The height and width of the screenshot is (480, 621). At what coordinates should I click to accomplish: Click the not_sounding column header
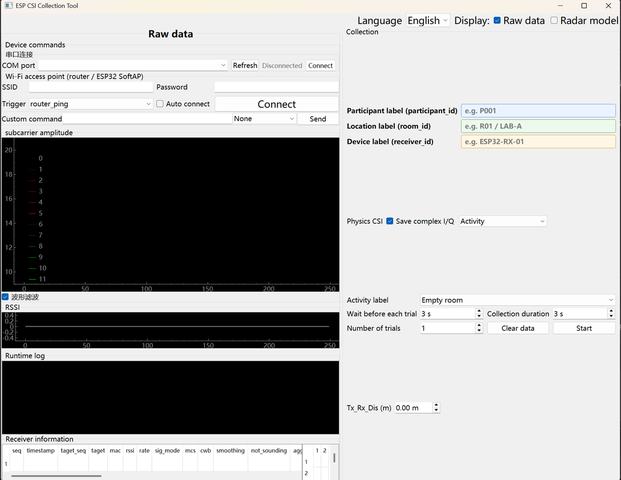tap(269, 450)
